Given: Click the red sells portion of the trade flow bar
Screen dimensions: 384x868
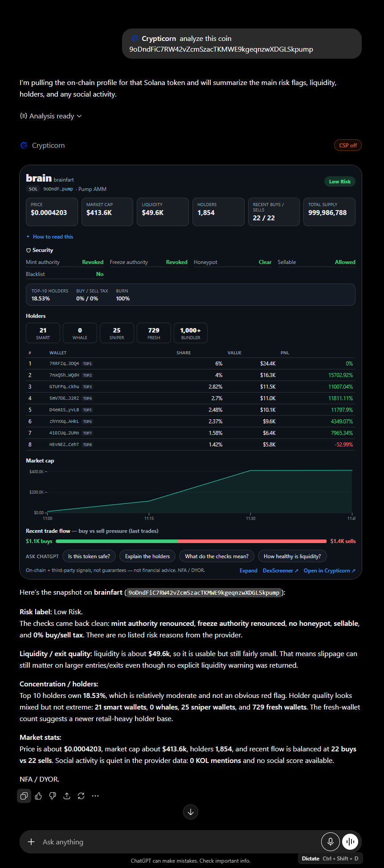Looking at the screenshot, I should pos(252,541).
